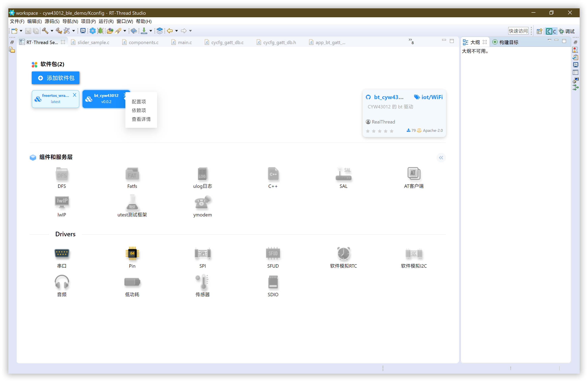588x382 pixels.
Task: Click the wrench and screwdriver tools icon
Action: click(67, 31)
